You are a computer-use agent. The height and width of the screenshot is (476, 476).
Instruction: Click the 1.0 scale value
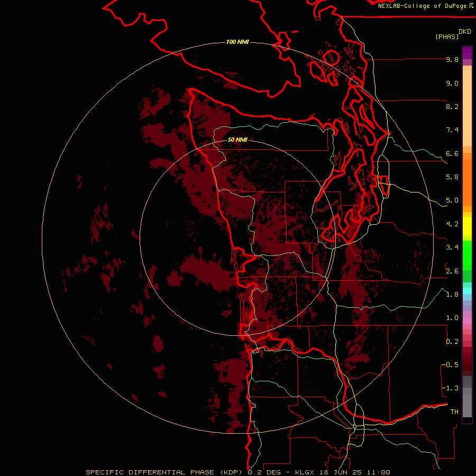tap(452, 318)
